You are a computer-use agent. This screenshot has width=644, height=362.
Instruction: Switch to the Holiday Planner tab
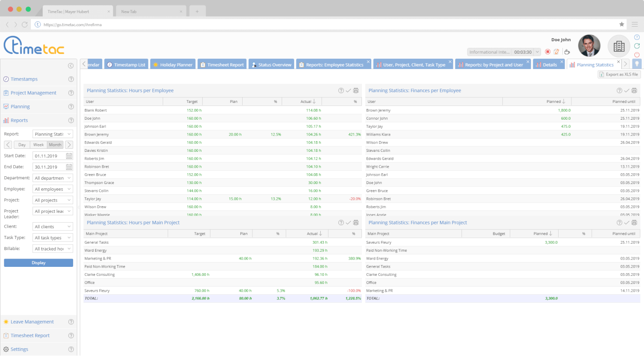[x=173, y=64]
